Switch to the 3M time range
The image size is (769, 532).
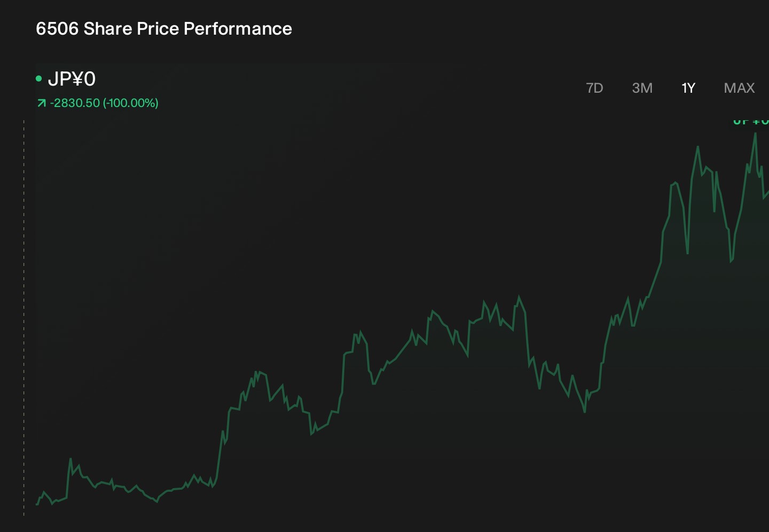(x=642, y=88)
